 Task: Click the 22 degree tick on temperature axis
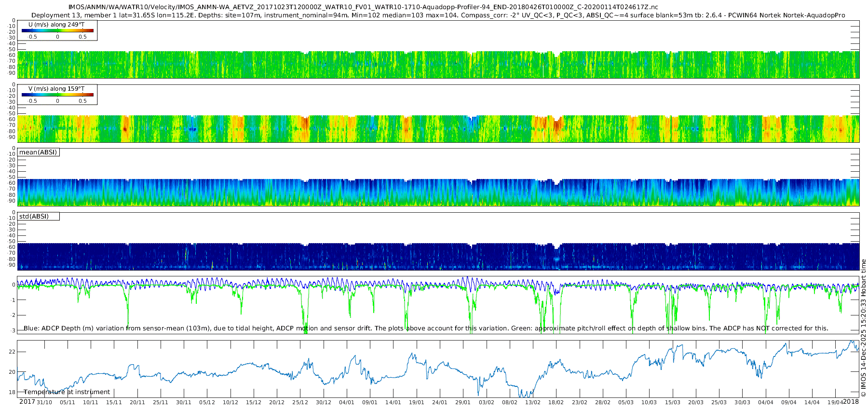tap(13, 352)
